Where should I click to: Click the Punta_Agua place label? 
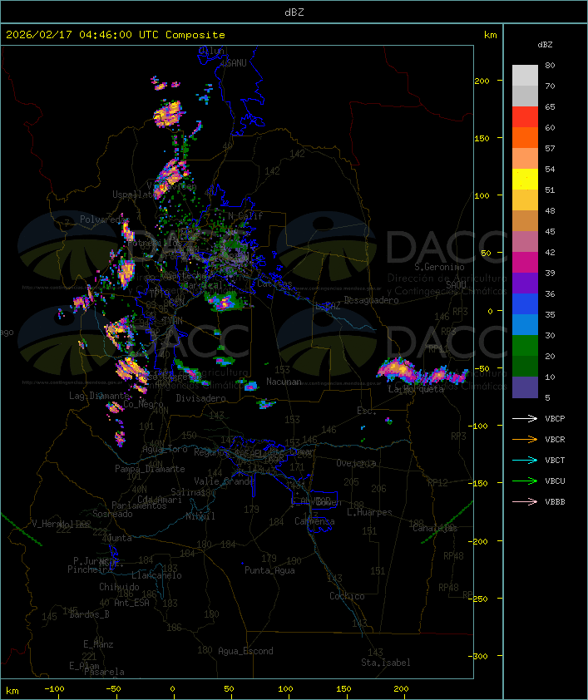coord(269,570)
